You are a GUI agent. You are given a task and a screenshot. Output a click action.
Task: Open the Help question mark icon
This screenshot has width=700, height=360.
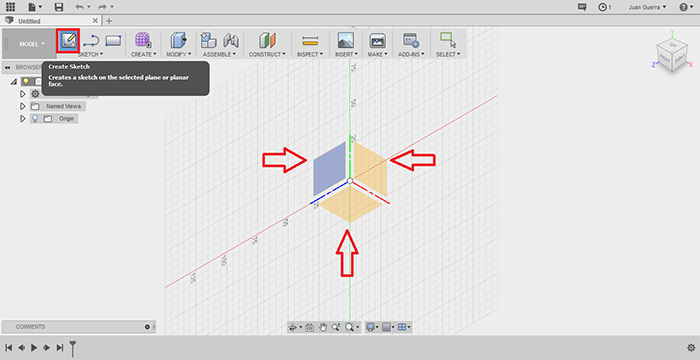click(x=683, y=7)
